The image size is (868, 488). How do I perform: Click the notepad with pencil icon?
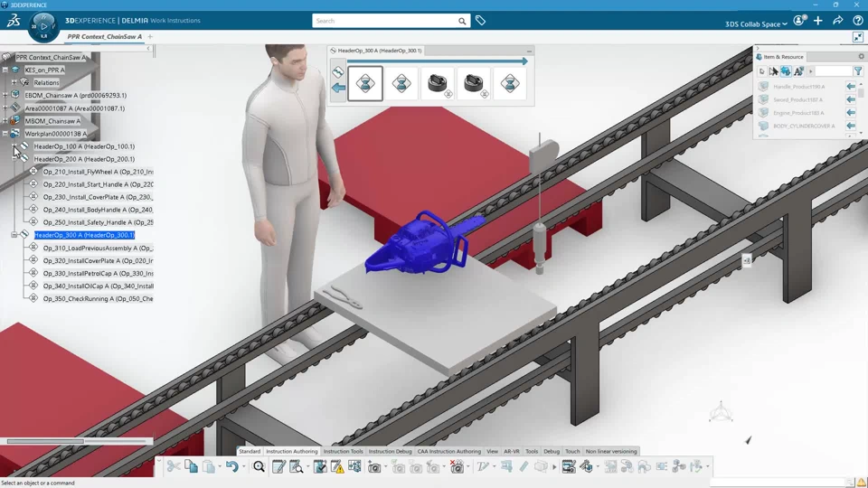tap(279, 466)
